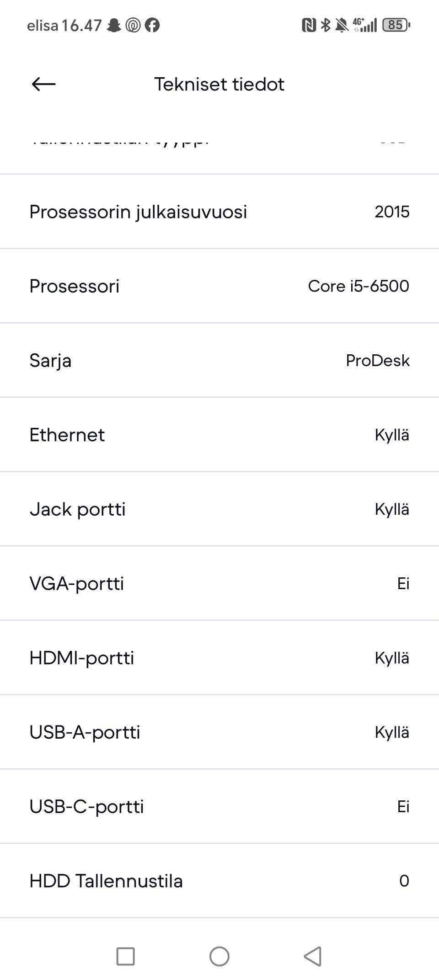Screen dimensions: 439x980
Task: Tap the Bluetooth status icon
Action: point(325,25)
